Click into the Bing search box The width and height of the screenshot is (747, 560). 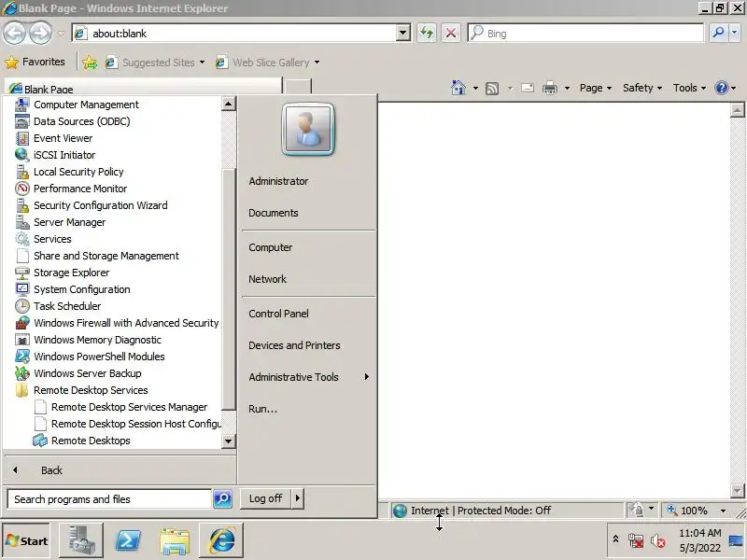[585, 34]
